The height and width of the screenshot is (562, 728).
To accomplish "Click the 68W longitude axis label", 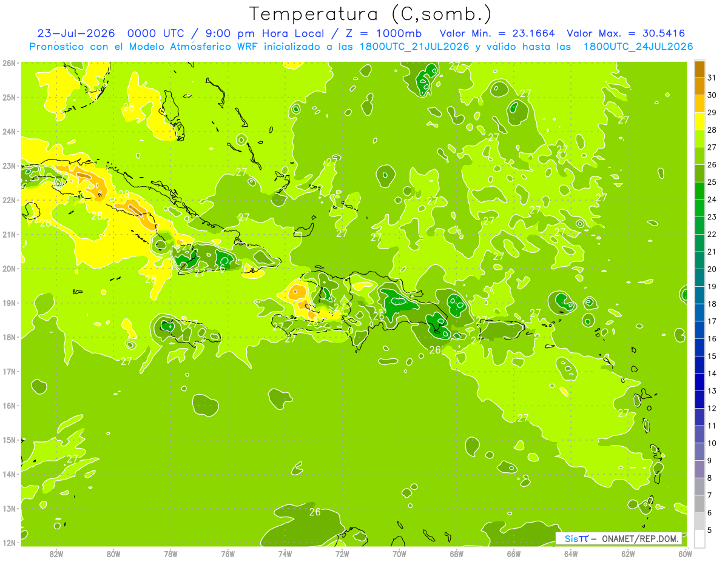I will [456, 554].
